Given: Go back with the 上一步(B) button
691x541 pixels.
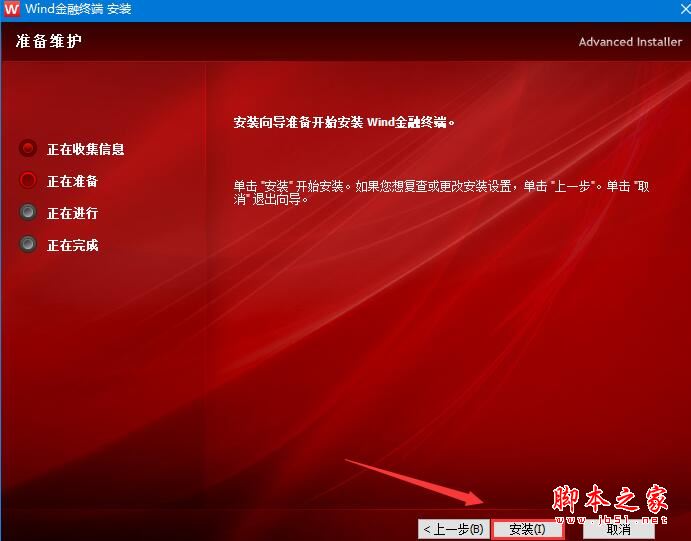Looking at the screenshot, I should (454, 529).
